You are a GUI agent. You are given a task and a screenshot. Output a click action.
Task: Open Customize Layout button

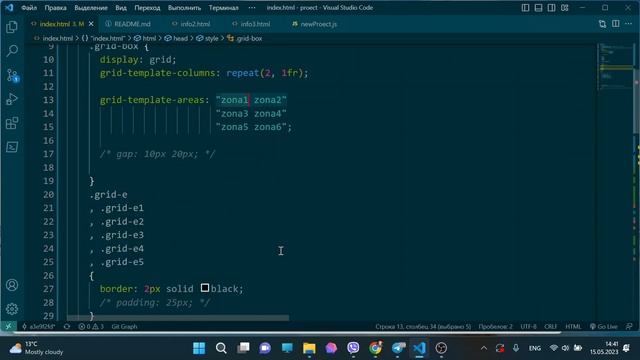tap(564, 8)
